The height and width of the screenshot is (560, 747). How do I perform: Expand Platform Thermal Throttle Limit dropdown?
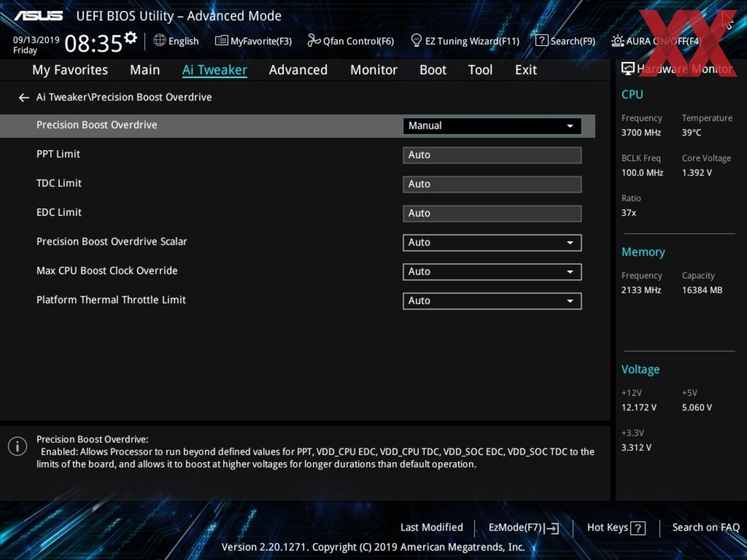pos(492,301)
